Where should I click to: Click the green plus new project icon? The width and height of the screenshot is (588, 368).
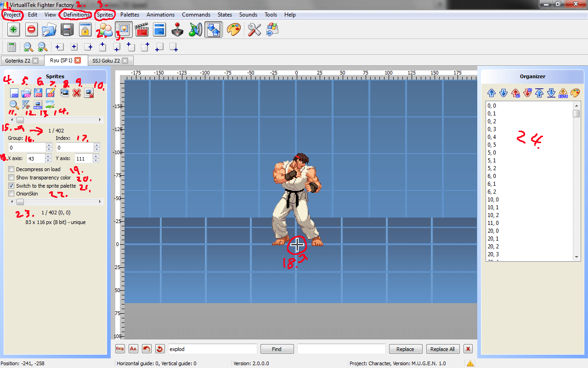14,30
